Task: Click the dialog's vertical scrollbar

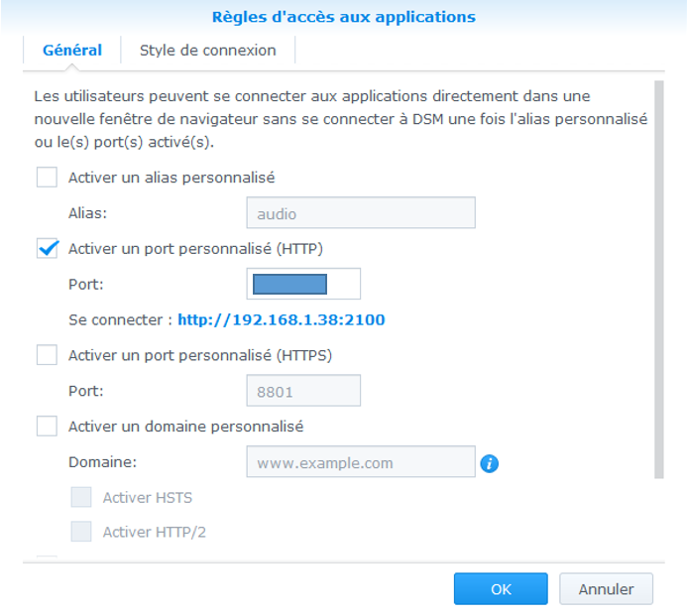Action: tap(658, 278)
